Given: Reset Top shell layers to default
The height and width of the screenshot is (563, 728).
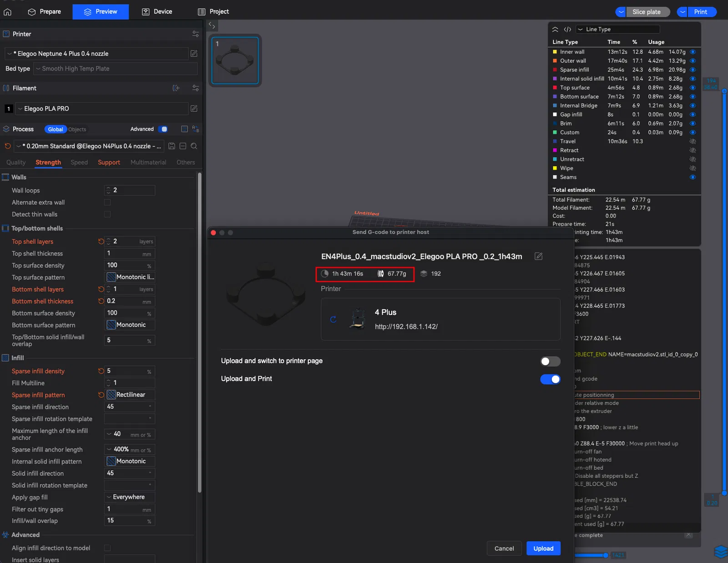Looking at the screenshot, I should [x=101, y=241].
